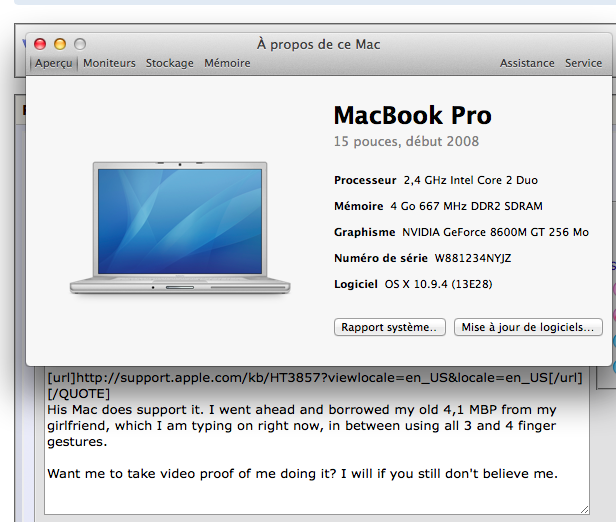This screenshot has width=616, height=522.
Task: Open the Mémoire tab
Action: click(227, 63)
